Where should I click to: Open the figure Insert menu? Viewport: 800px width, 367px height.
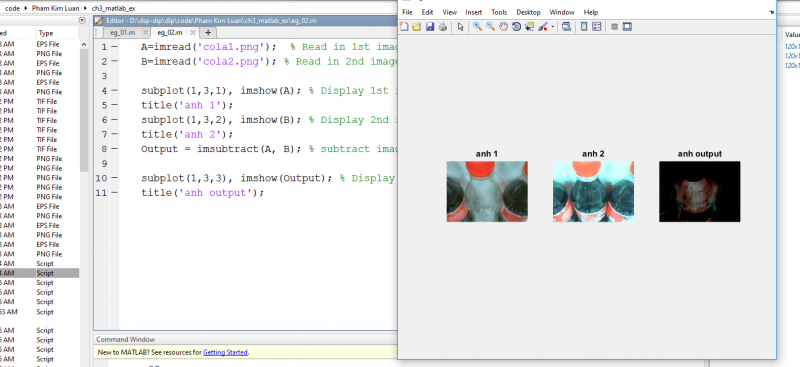coord(473,12)
